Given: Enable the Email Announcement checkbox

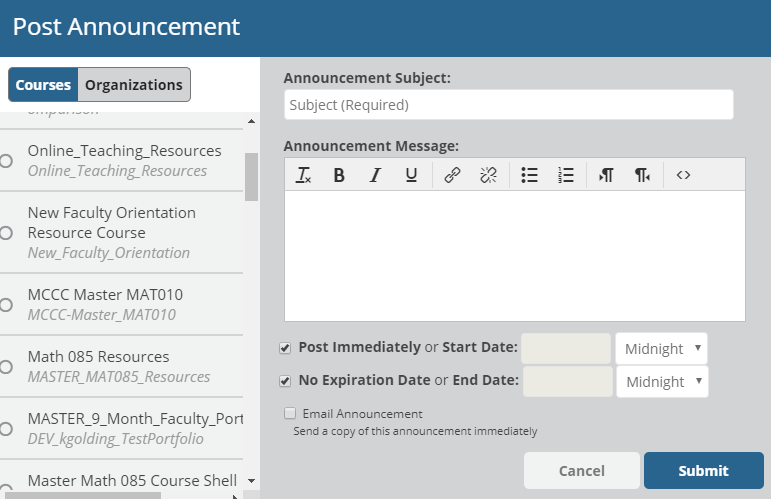Looking at the screenshot, I should [x=290, y=413].
